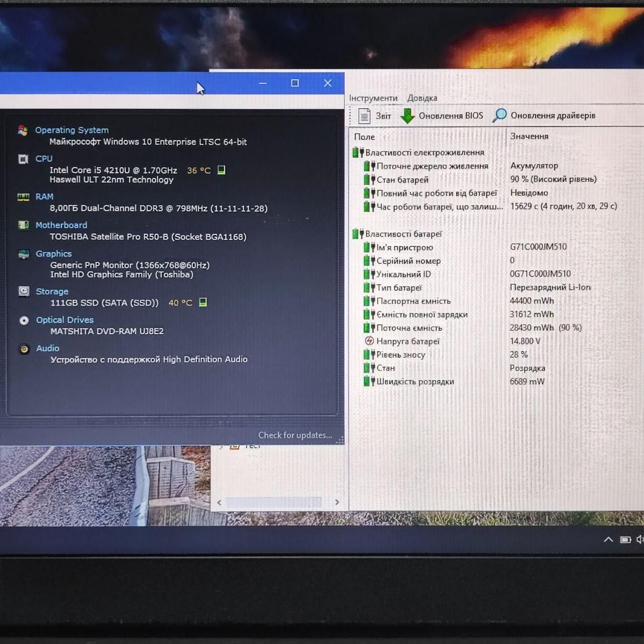Screen dimensions: 644x644
Task: Click the 31612 mWh value cell
Action: [532, 314]
